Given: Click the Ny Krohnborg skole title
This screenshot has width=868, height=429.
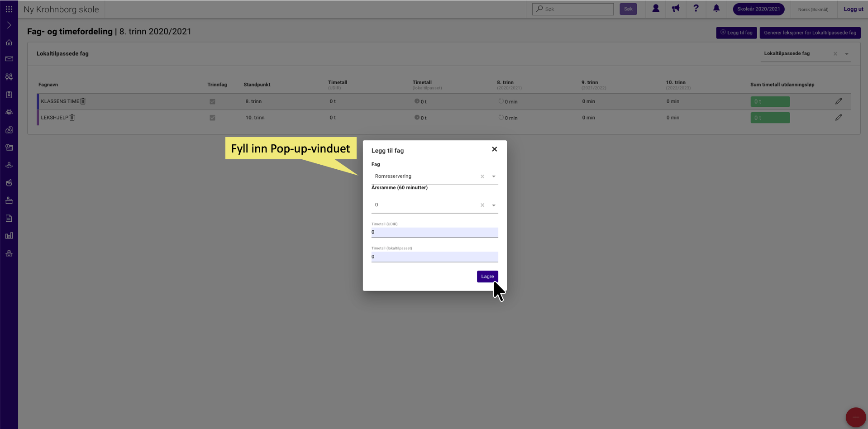Looking at the screenshot, I should 61,10.
